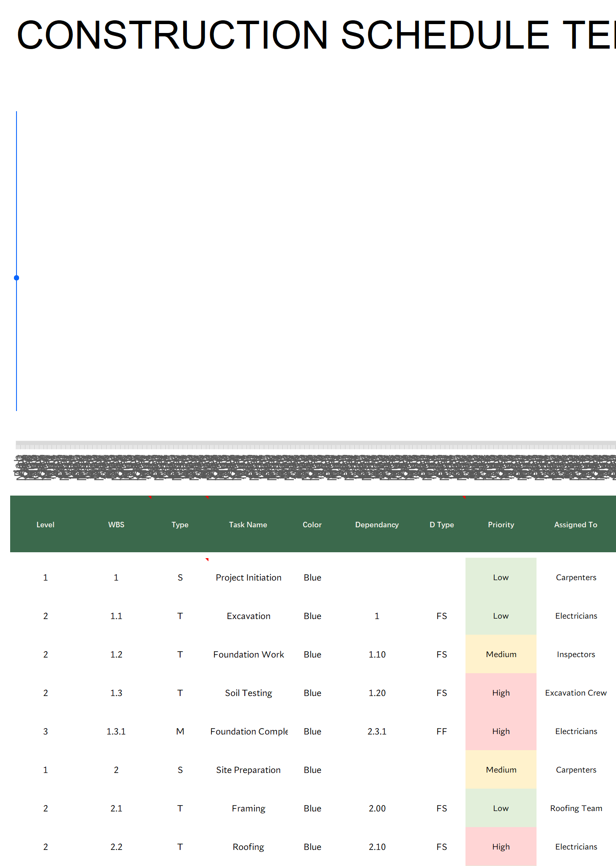
Task: Click dependency value 1.20
Action: [377, 693]
